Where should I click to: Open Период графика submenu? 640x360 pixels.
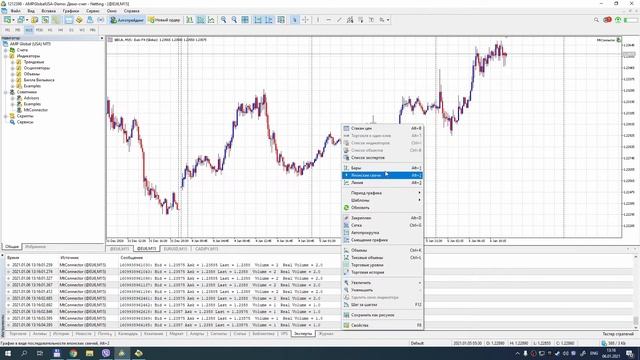pos(382,193)
